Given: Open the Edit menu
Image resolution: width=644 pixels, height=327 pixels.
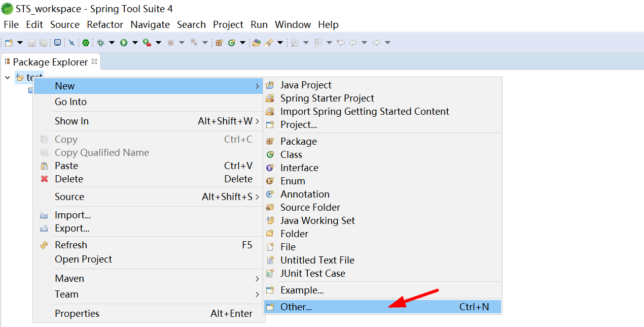Looking at the screenshot, I should coord(34,24).
